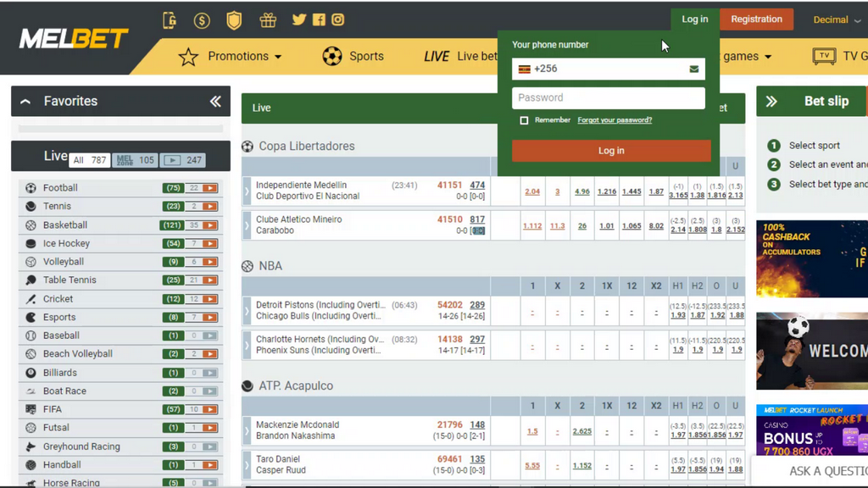Click the Forgot your password link
The width and height of the screenshot is (868, 488).
click(615, 120)
